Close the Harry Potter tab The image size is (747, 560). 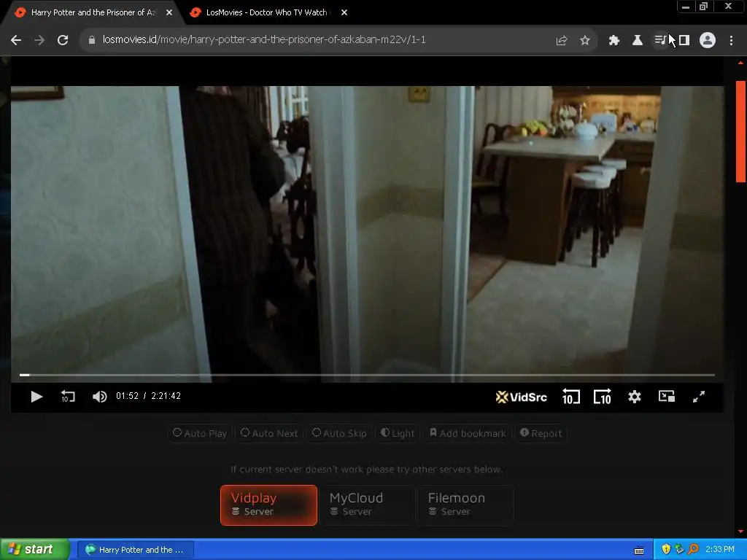[x=169, y=12]
